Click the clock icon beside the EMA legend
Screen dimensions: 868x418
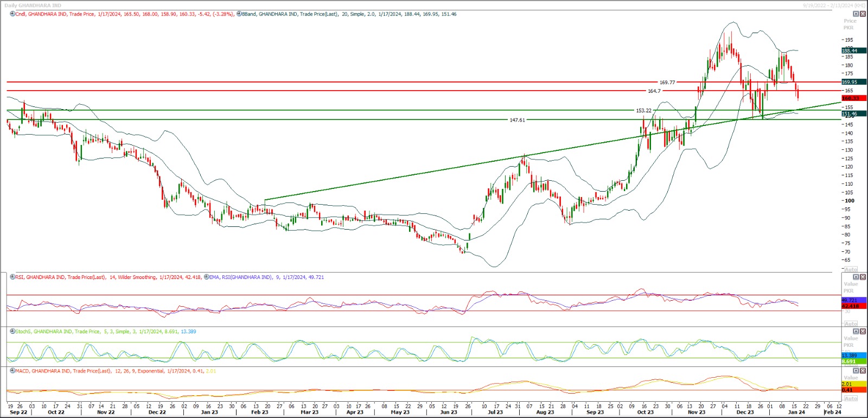click(207, 277)
